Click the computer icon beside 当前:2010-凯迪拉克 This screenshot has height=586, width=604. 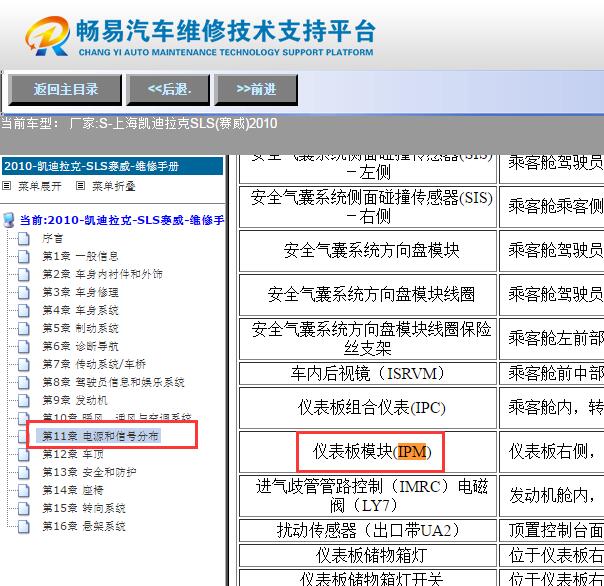[x=8, y=220]
